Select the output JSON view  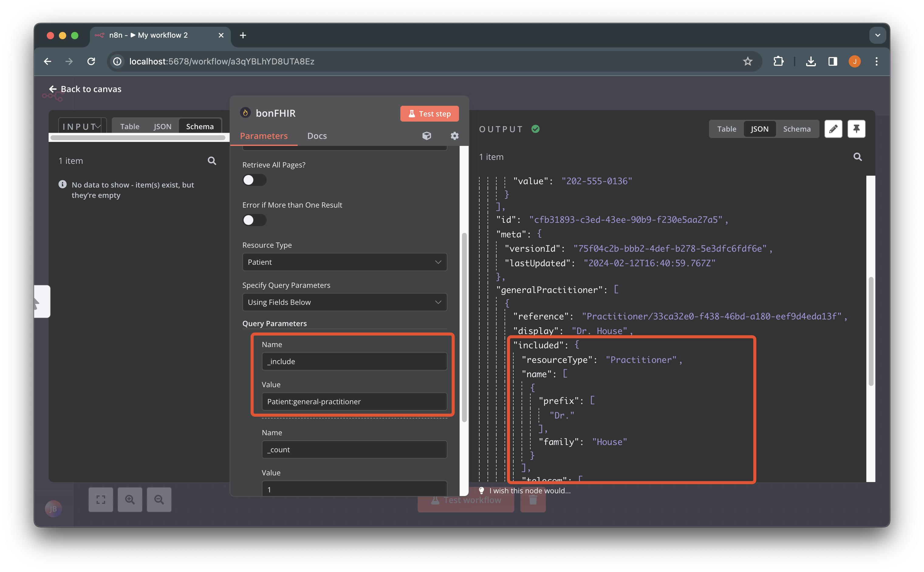point(759,129)
